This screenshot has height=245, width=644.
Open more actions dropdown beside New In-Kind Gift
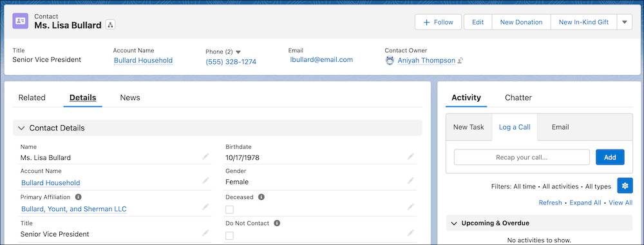pyautogui.click(x=624, y=22)
